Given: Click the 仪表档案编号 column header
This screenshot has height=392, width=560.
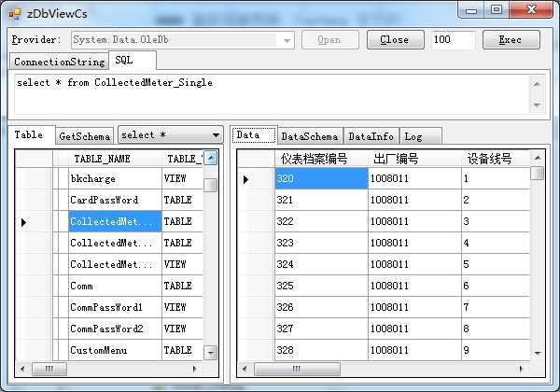Looking at the screenshot, I should pyautogui.click(x=321, y=159).
